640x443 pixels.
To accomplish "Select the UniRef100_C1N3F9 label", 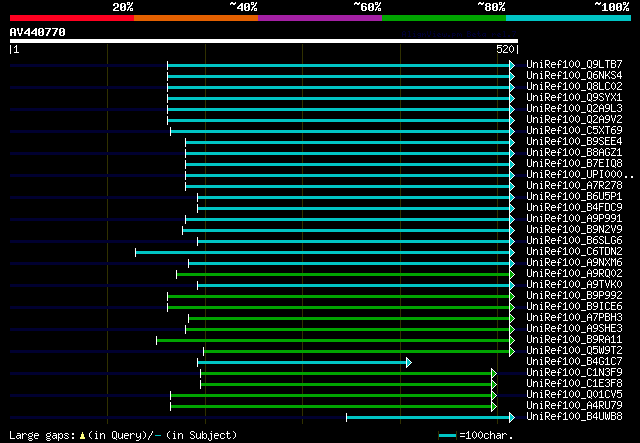I will coord(574,373).
